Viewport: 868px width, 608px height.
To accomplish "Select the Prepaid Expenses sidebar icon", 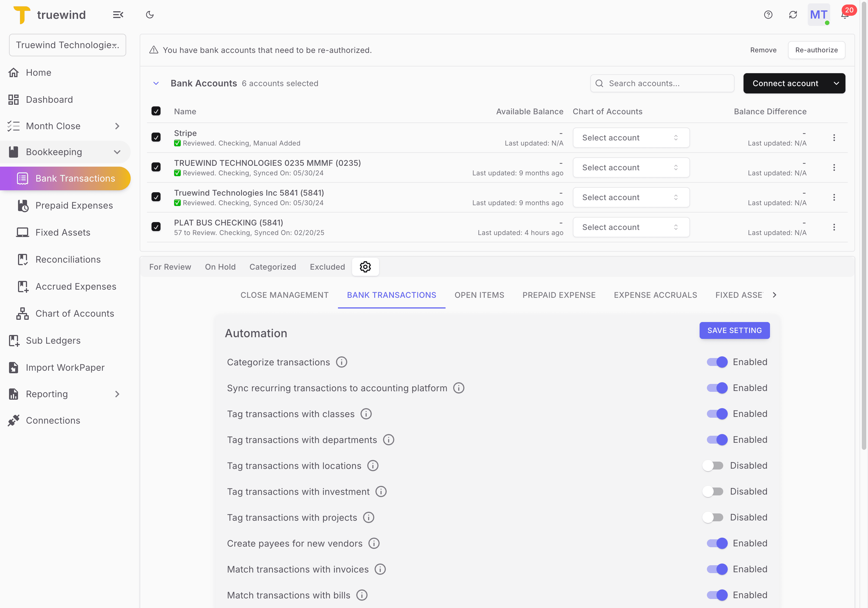I will 23,205.
